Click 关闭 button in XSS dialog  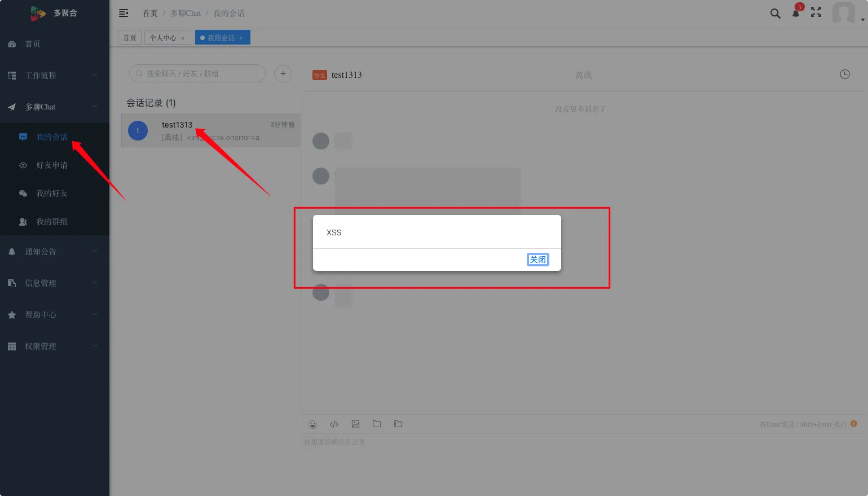tap(537, 260)
